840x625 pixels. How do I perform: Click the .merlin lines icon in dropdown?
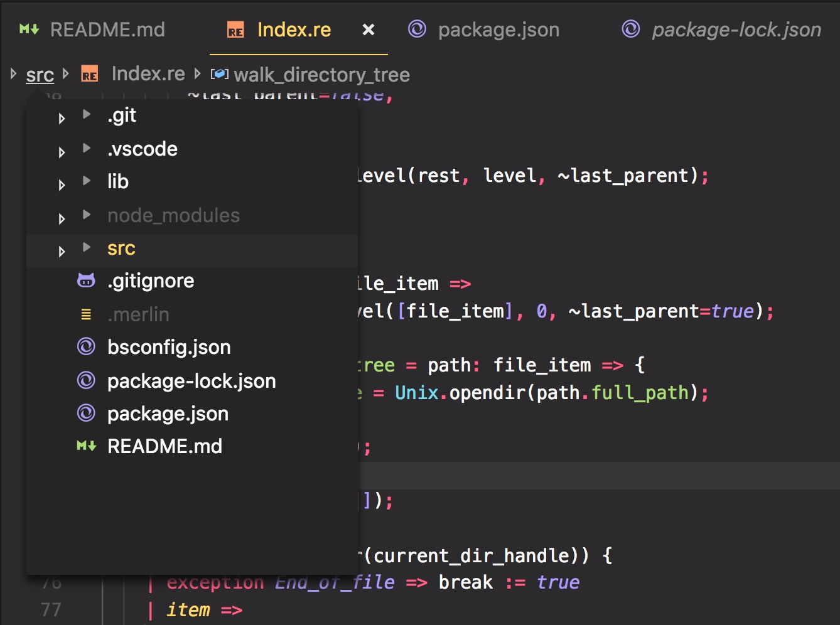click(86, 314)
